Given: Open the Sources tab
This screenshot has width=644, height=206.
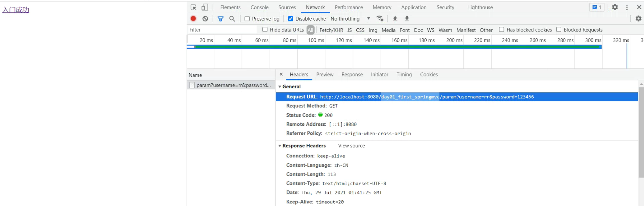Looking at the screenshot, I should (287, 7).
